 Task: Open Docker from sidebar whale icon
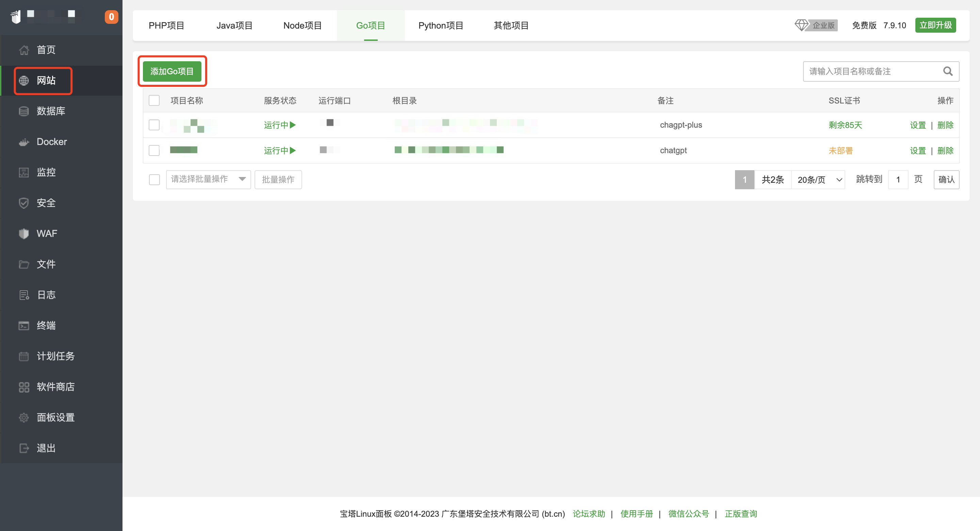(24, 142)
